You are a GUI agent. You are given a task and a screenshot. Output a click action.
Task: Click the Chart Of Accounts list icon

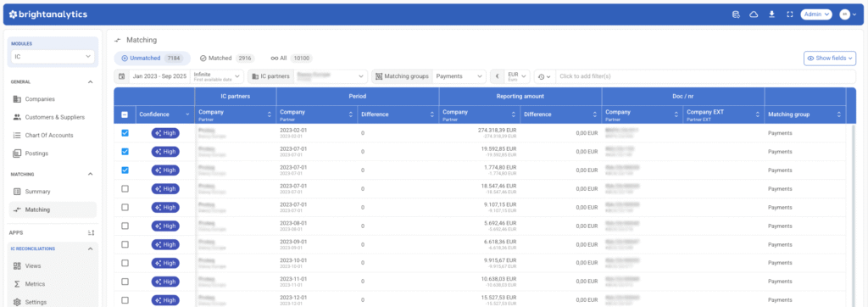pyautogui.click(x=17, y=135)
